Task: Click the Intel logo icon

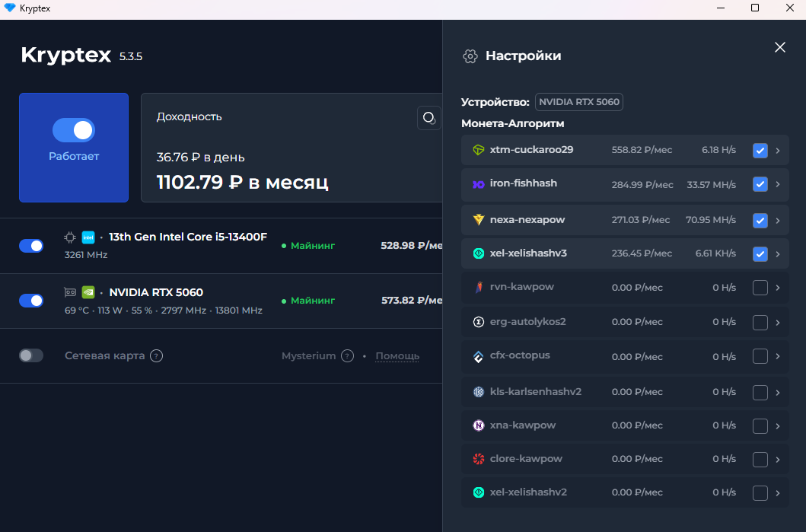Action: click(88, 237)
